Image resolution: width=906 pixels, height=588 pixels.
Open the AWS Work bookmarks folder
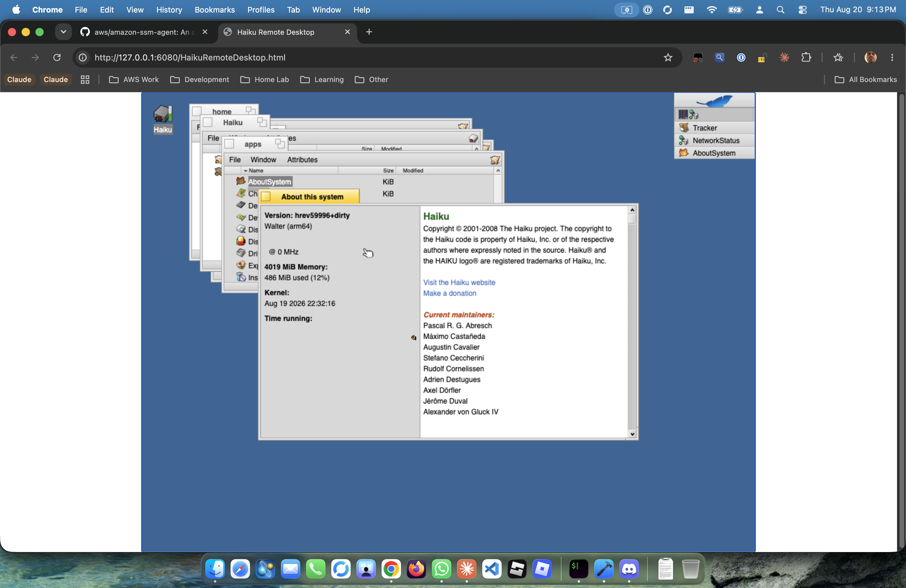pyautogui.click(x=134, y=80)
